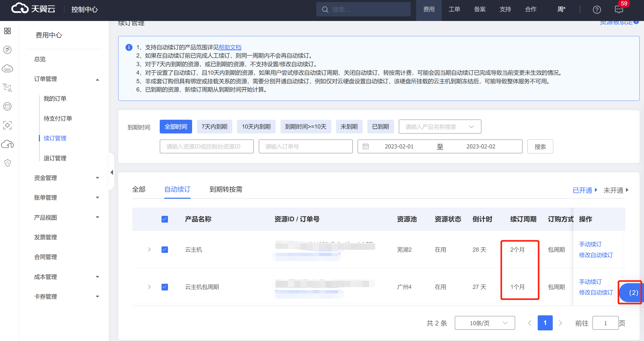The image size is (644, 341).
Task: Click the calendar icon in date range
Action: (366, 146)
